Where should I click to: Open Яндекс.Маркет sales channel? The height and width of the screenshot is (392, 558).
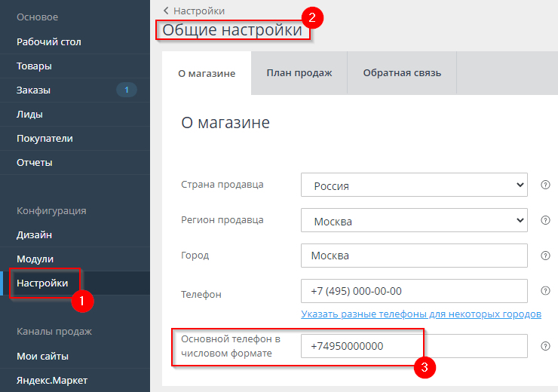point(52,380)
